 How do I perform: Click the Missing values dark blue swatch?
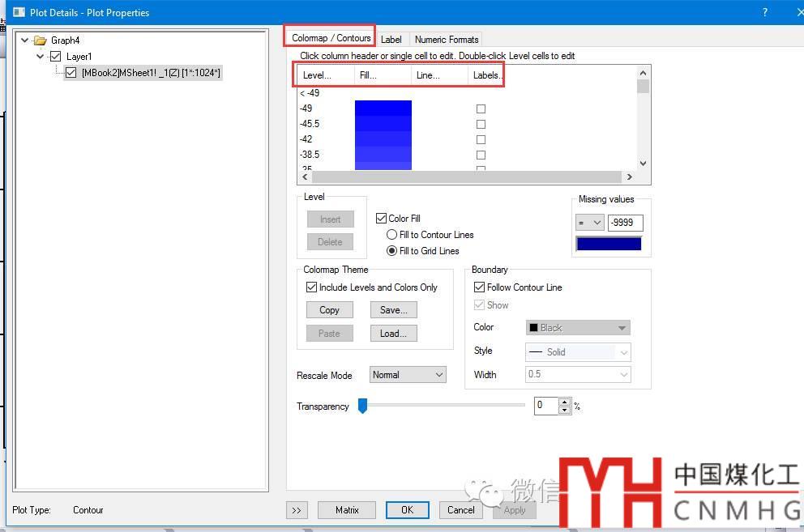(x=609, y=244)
